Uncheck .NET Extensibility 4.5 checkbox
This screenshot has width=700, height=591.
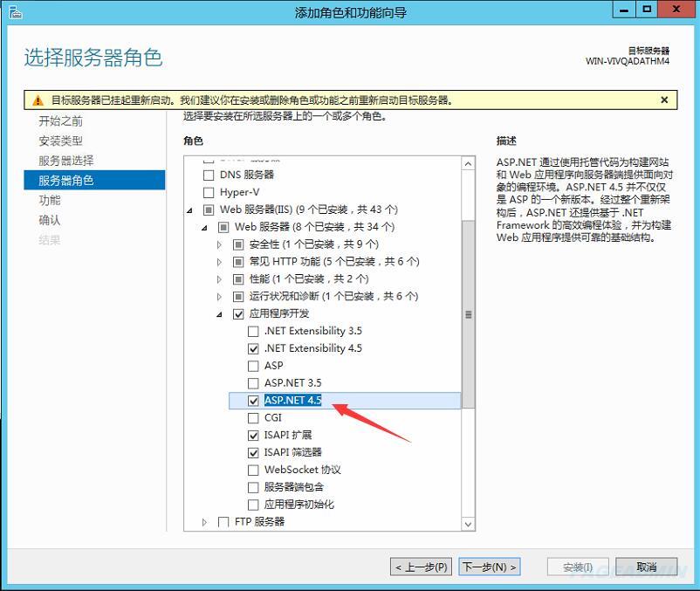[x=253, y=348]
